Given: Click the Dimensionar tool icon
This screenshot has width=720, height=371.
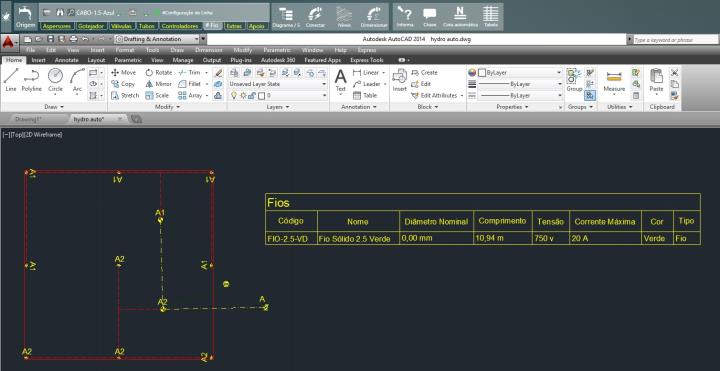Looking at the screenshot, I should pyautogui.click(x=374, y=17).
